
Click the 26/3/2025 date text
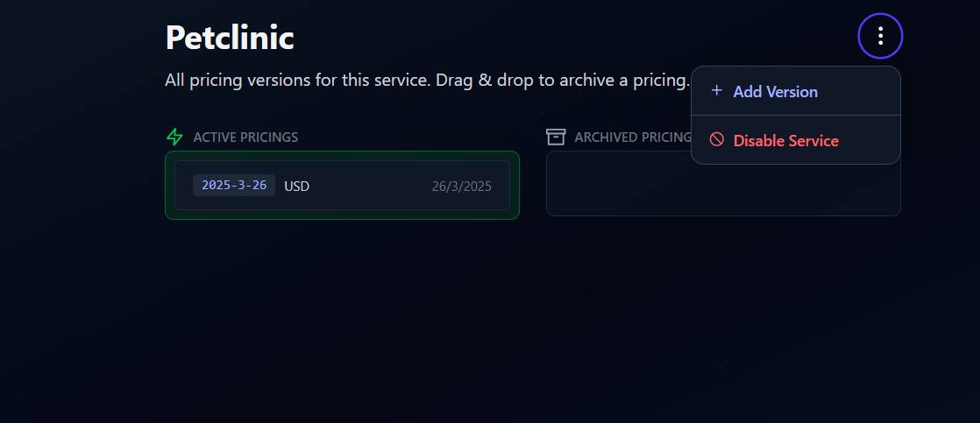[x=461, y=186]
